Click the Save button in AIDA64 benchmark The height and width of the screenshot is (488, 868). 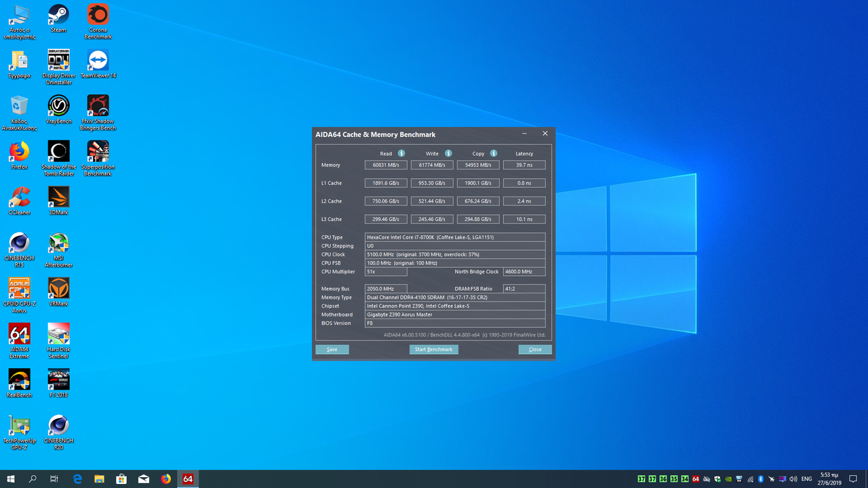pyautogui.click(x=332, y=349)
